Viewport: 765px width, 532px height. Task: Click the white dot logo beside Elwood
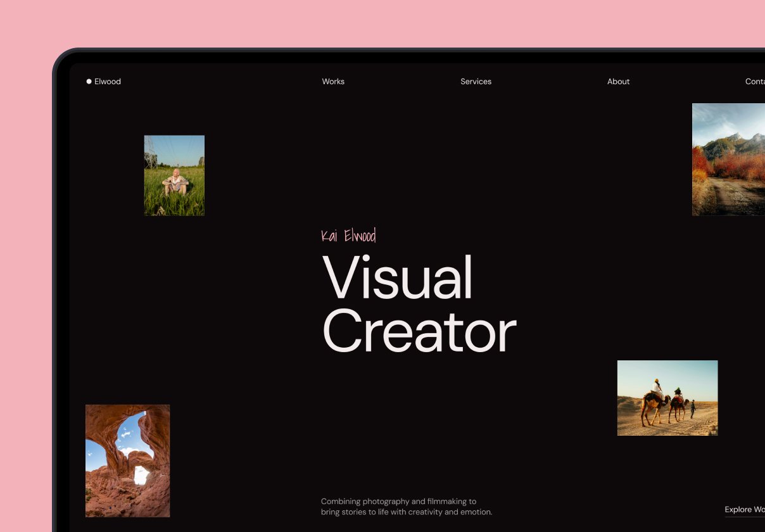tap(89, 81)
